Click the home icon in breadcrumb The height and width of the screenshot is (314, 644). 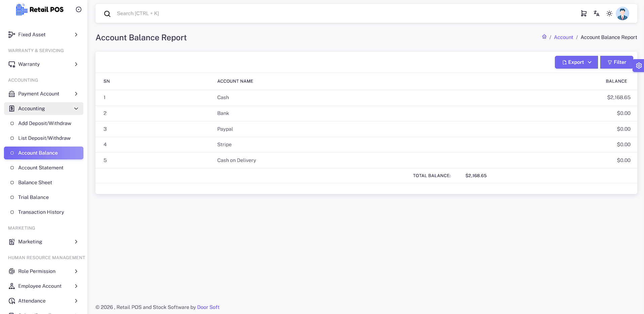pyautogui.click(x=544, y=37)
